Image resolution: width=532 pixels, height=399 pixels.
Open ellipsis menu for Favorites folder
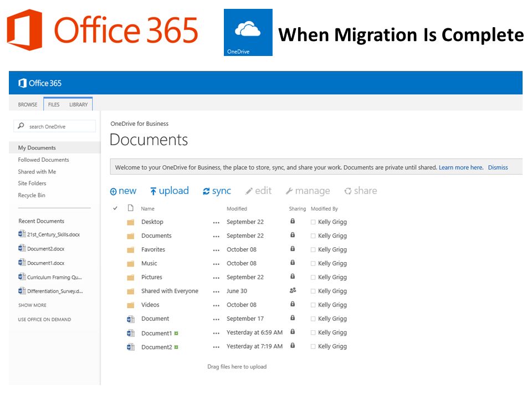coord(216,250)
